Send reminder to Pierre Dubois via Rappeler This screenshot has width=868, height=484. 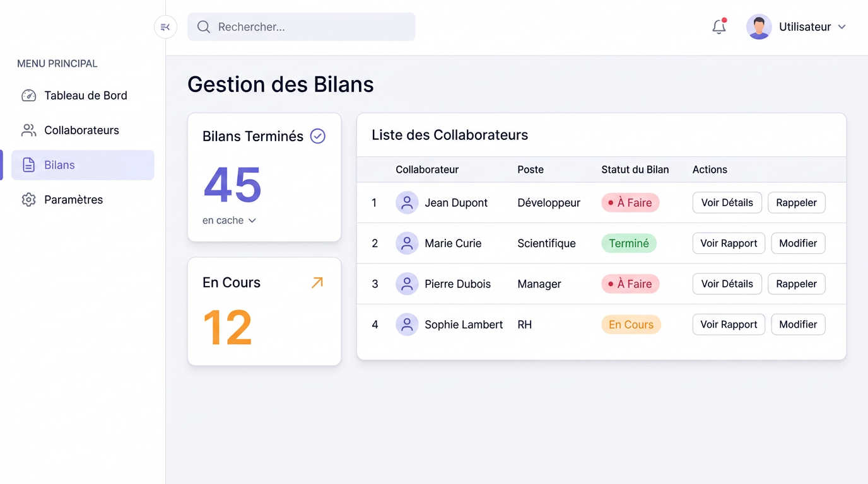click(797, 284)
